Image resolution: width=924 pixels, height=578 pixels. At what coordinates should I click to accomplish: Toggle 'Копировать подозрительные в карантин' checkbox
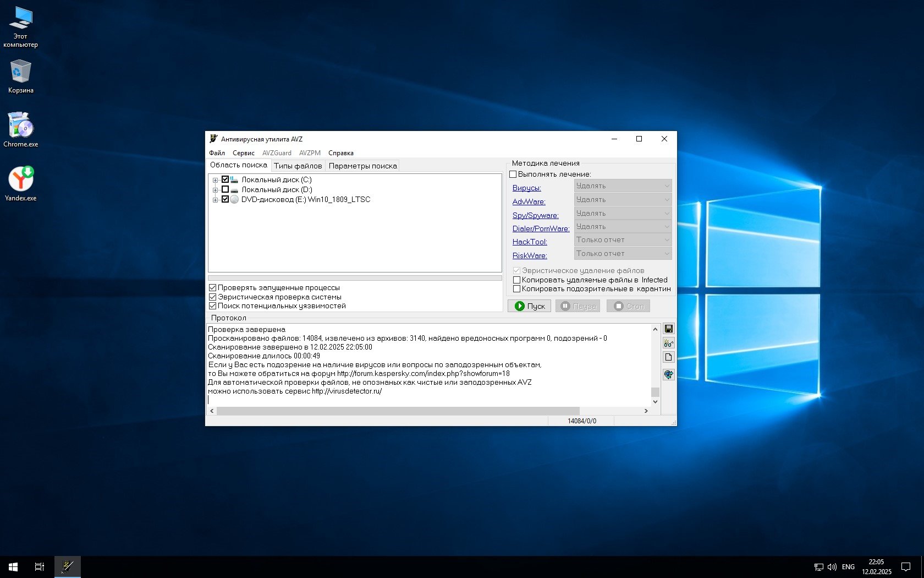tap(516, 288)
